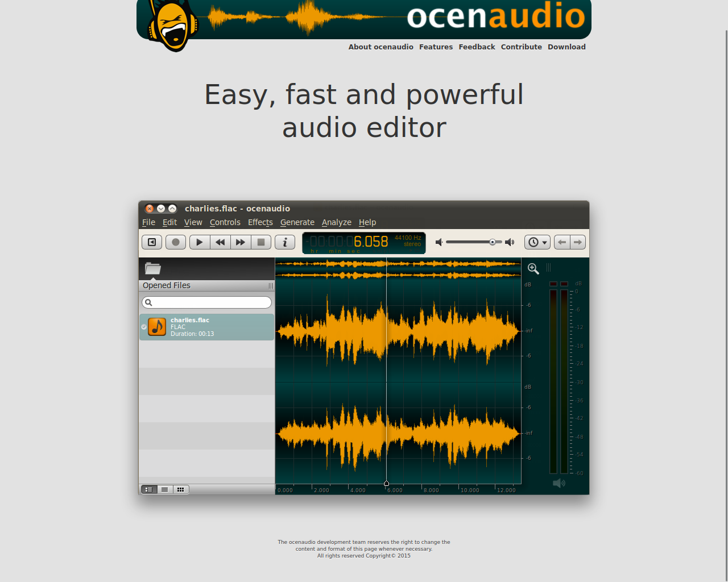The image size is (728, 582).
Task: Click the ocenaudio site title text
Action: pos(496,15)
